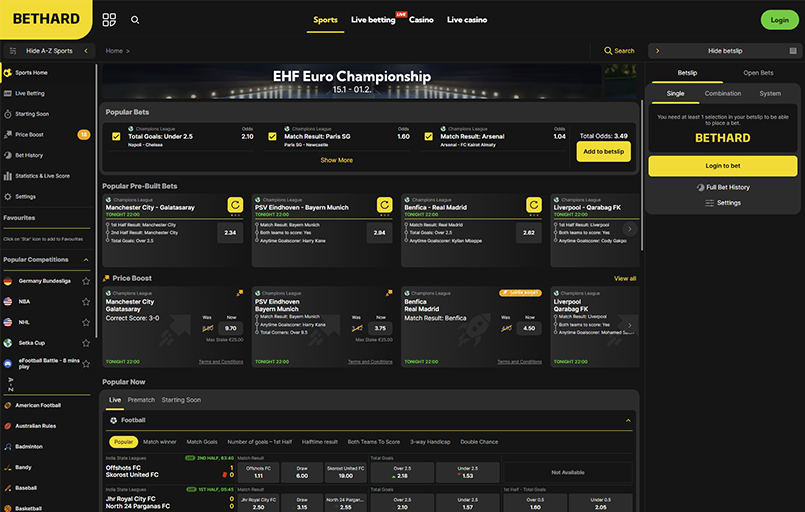
Task: Click the Search field in breadcrumb bar
Action: (x=619, y=51)
